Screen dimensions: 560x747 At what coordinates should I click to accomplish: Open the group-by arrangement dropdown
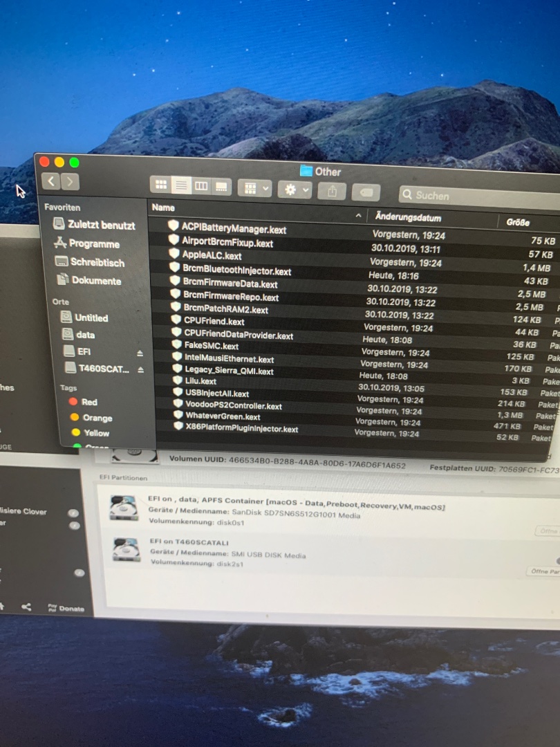click(254, 188)
